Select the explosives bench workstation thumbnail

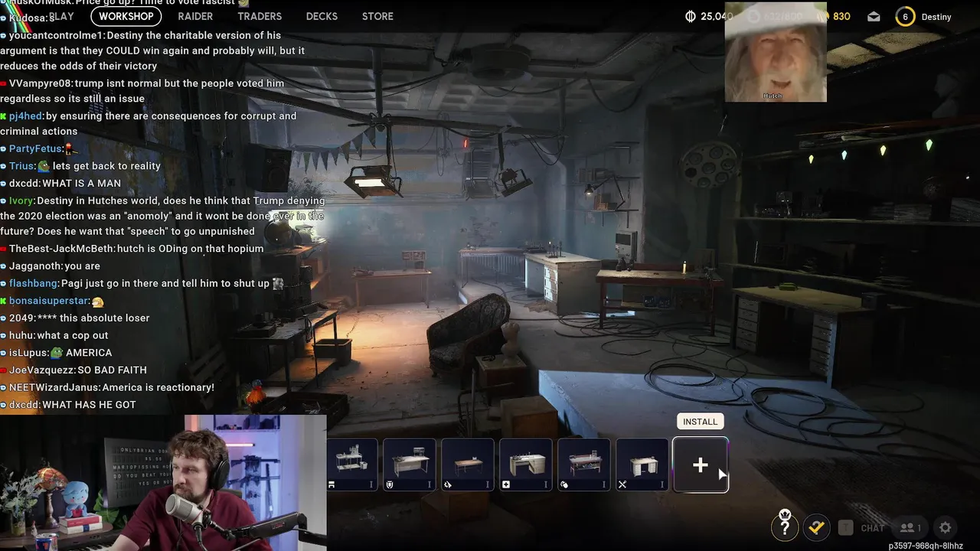tap(584, 465)
